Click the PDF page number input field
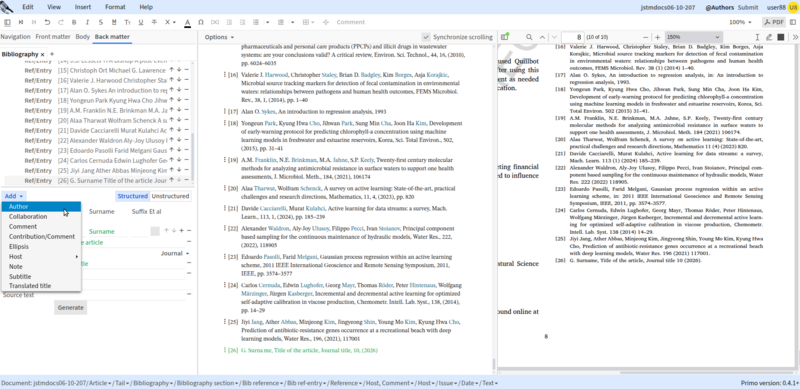Image resolution: width=800 pixels, height=389 pixels. [x=572, y=37]
